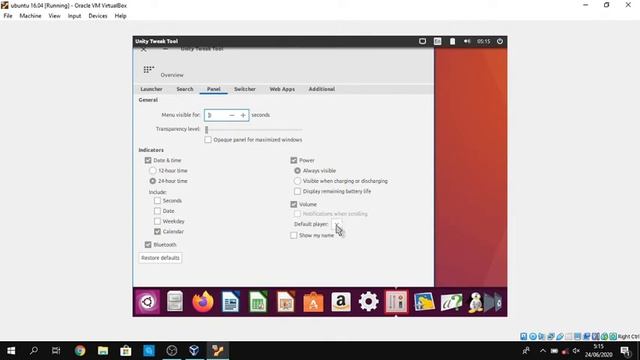Open the fonts help dock icon
640x360 pixels.
click(x=451, y=302)
